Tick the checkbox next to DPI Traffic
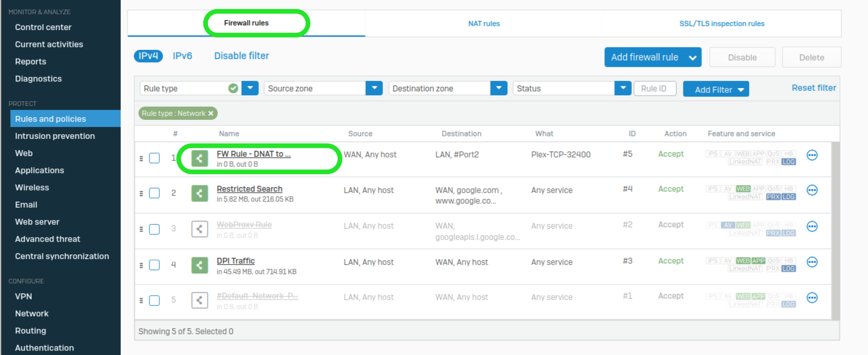This screenshot has width=868, height=355. [x=154, y=265]
